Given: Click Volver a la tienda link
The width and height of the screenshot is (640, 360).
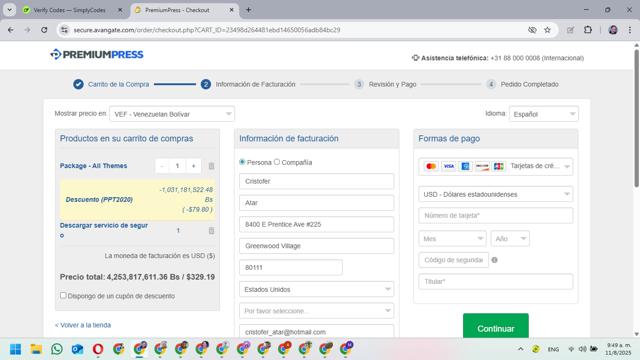Looking at the screenshot, I should click(x=83, y=325).
